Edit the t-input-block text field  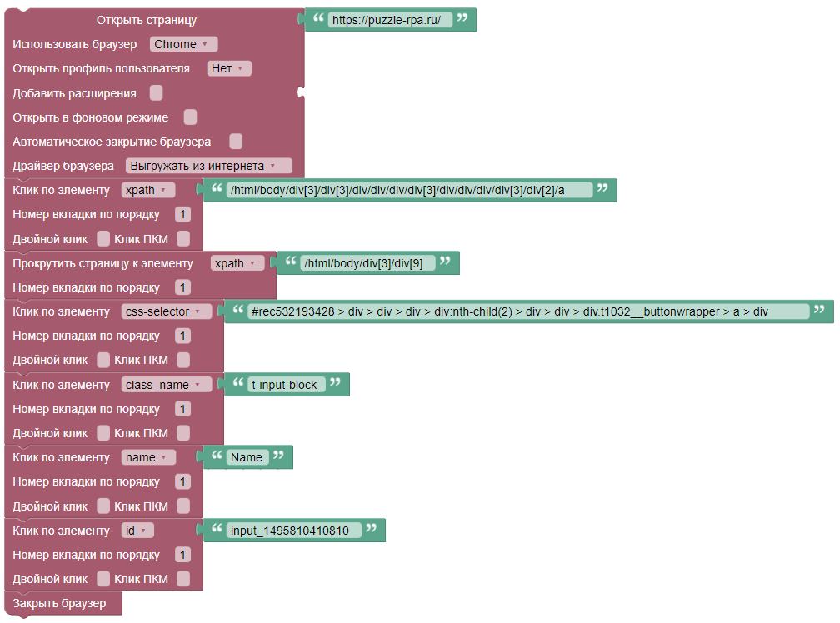pyautogui.click(x=287, y=385)
